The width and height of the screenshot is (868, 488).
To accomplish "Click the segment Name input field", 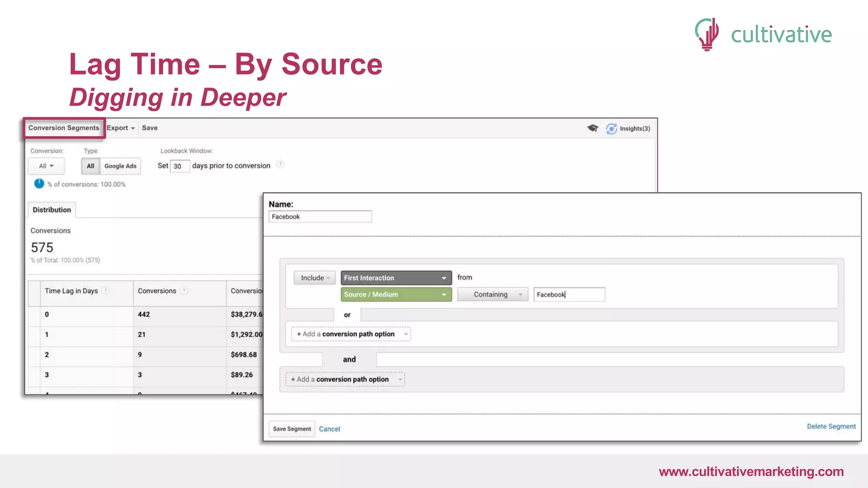I will click(x=320, y=216).
